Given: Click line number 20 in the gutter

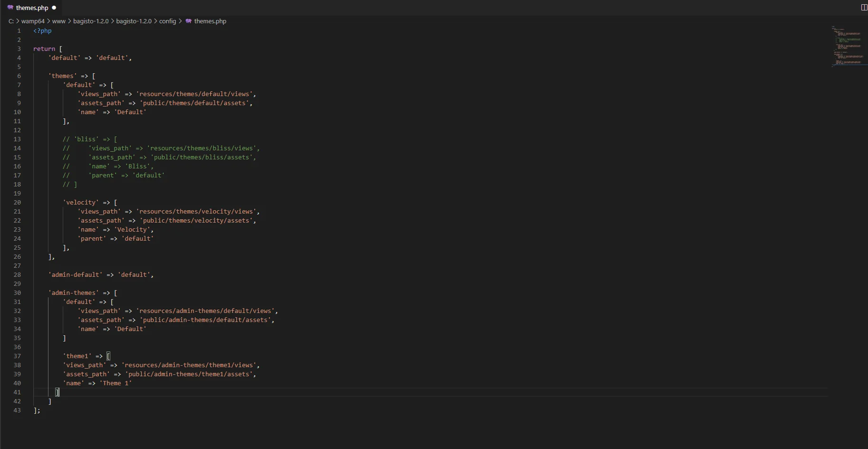Looking at the screenshot, I should 17,203.
